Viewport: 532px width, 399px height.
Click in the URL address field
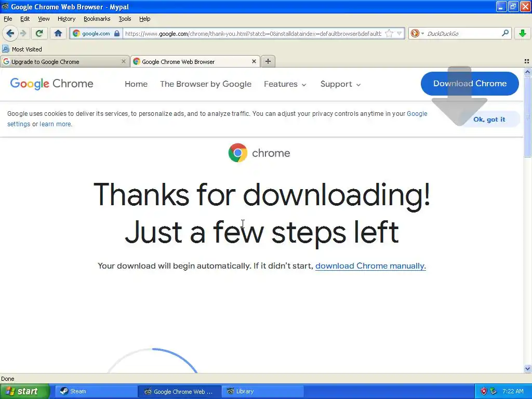tap(253, 33)
